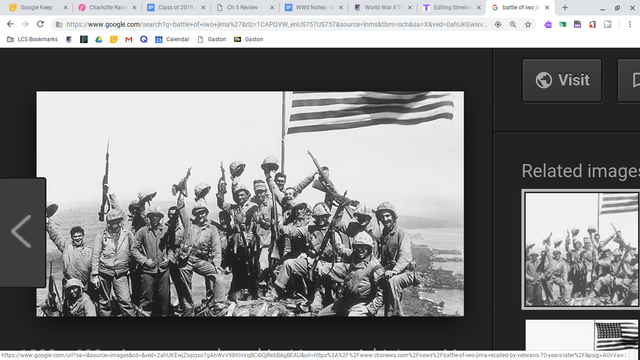Screen dimensions: 640x360
Task: Open the Google Keep bookmark icon
Action: (113, 39)
